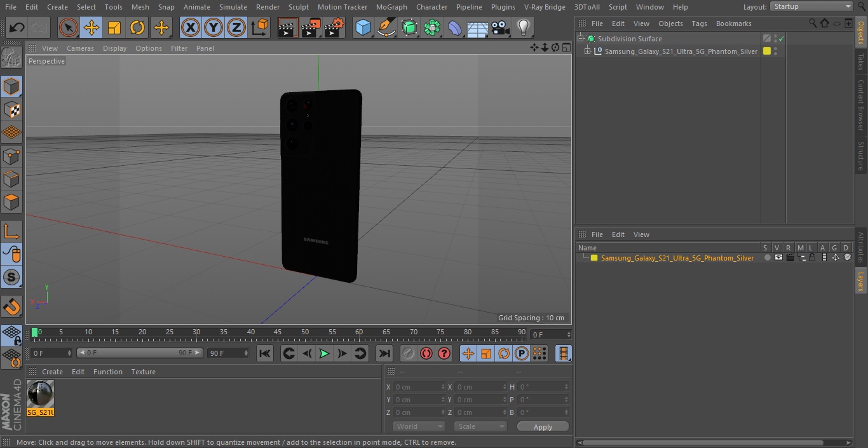Toggle Y axis lock
The image size is (868, 448).
coord(214,27)
